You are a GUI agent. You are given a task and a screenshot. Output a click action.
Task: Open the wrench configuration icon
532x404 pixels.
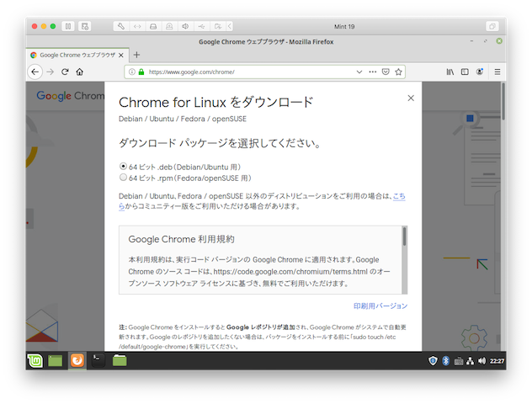tap(120, 26)
